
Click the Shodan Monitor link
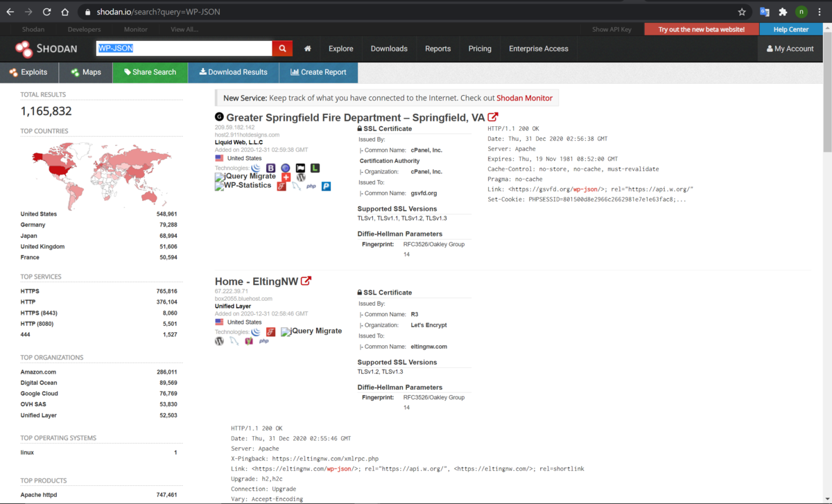click(524, 98)
